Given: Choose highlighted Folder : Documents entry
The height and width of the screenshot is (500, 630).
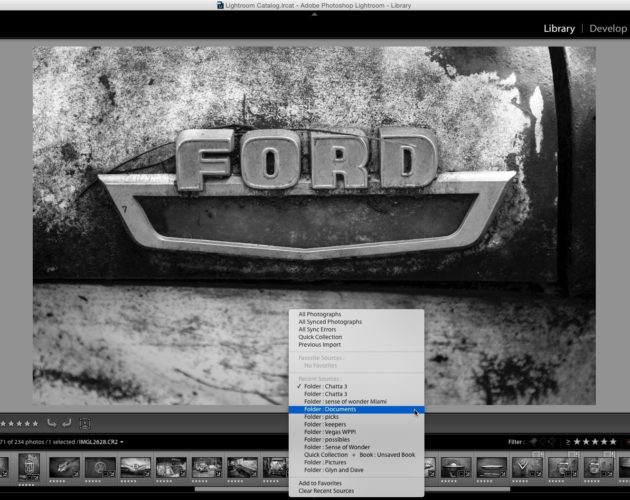Looking at the screenshot, I should [356, 409].
